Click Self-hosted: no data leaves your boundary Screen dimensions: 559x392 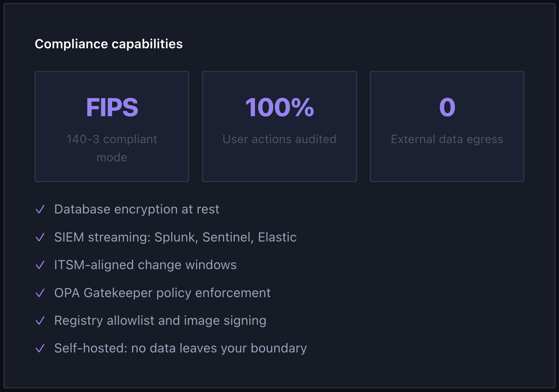(180, 348)
